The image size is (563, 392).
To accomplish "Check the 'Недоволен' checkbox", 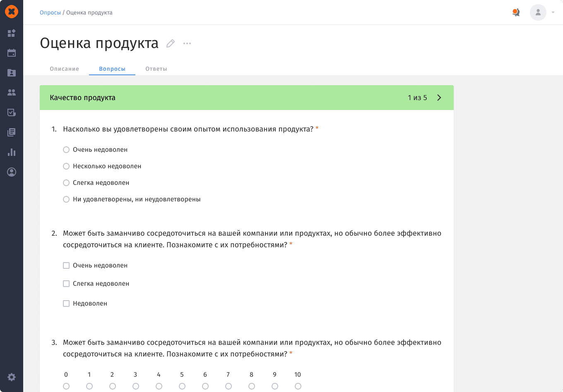I will click(66, 304).
